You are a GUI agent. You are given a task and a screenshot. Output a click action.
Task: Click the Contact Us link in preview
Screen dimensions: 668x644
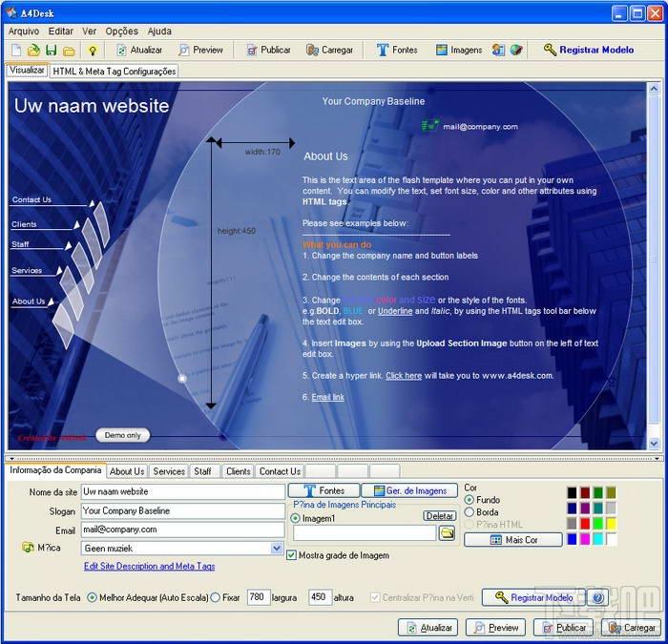click(x=31, y=199)
